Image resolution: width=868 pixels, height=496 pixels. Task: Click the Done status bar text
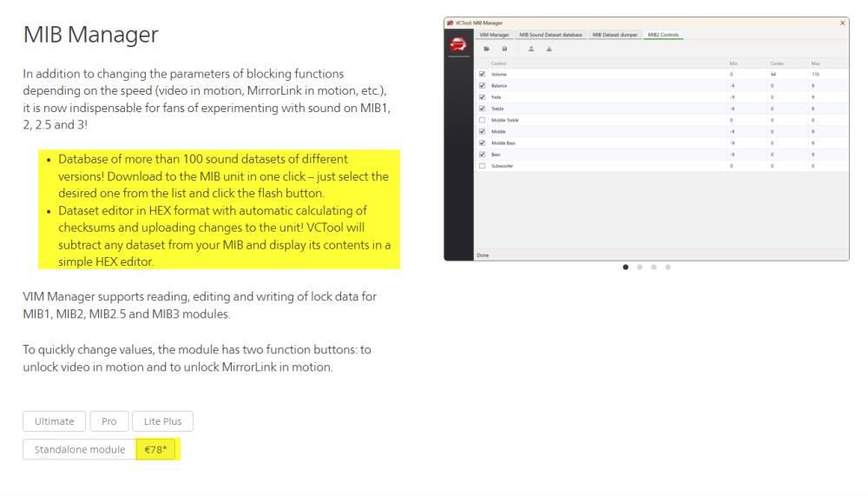(483, 255)
